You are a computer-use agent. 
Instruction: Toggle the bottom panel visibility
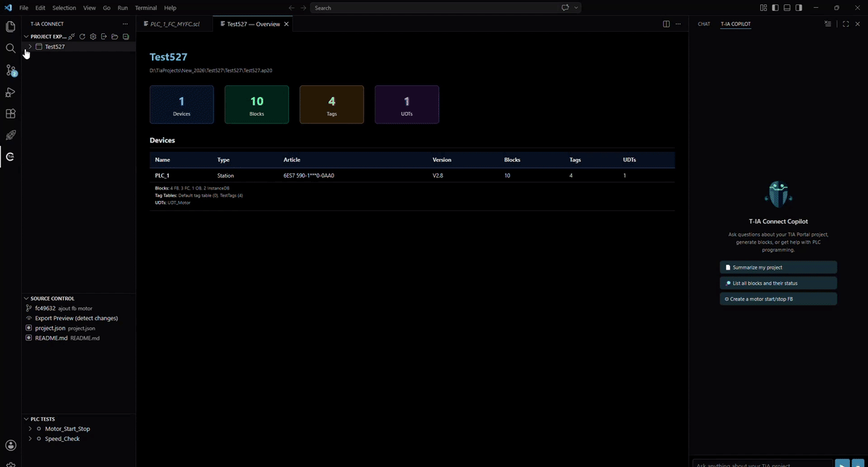787,8
